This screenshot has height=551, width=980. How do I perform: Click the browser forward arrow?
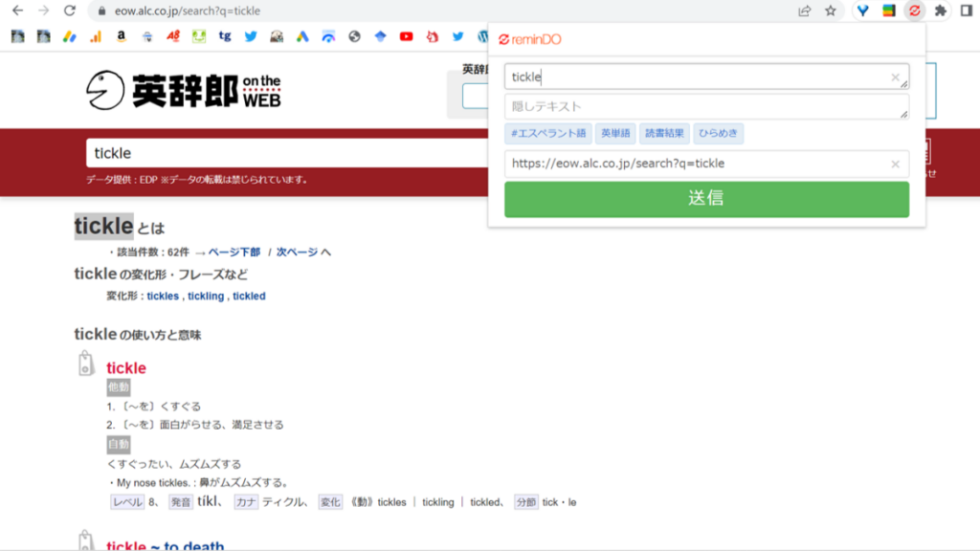tap(43, 11)
